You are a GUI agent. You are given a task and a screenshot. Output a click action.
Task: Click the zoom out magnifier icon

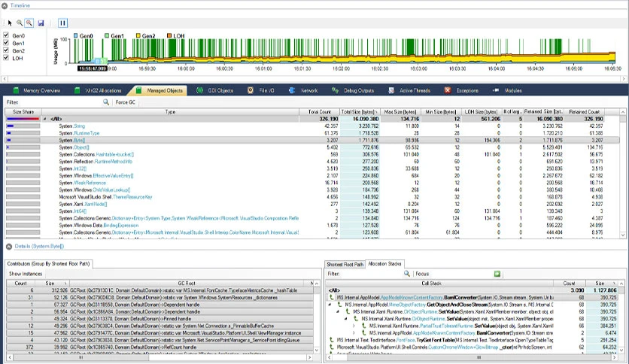[29, 23]
